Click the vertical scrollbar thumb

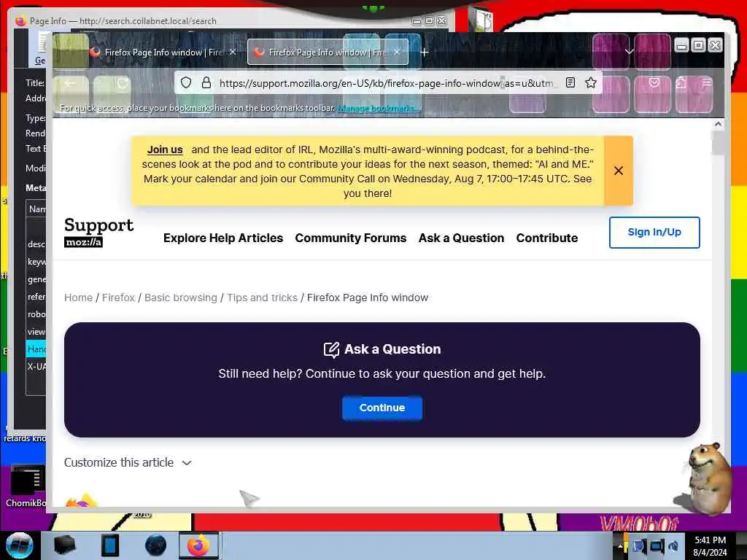[718, 143]
